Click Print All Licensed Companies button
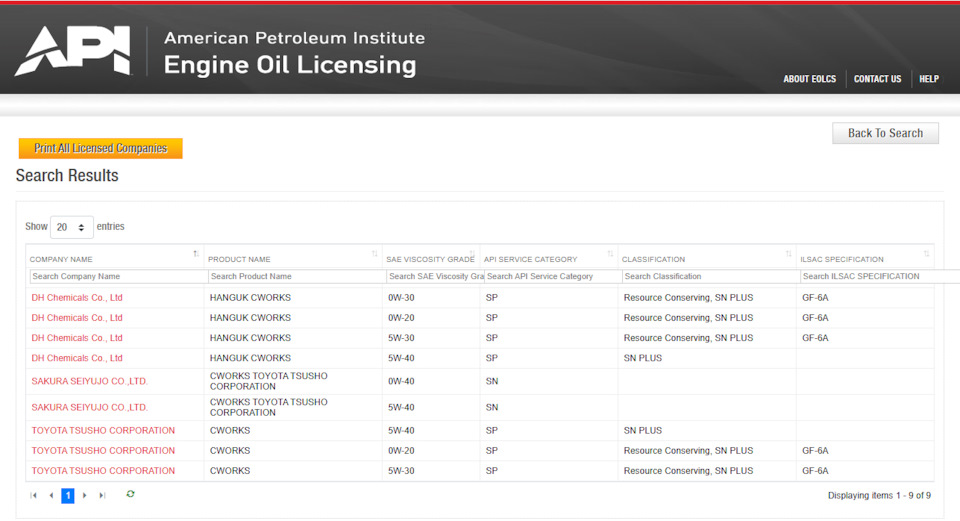960x521 pixels. click(100, 148)
